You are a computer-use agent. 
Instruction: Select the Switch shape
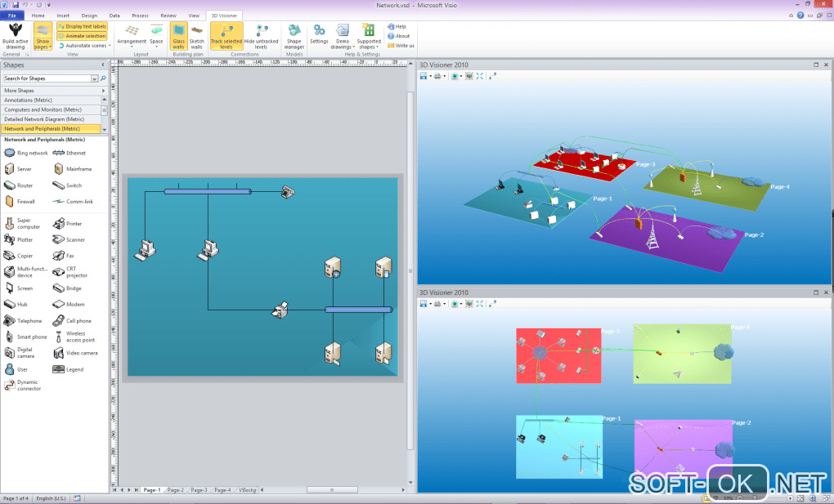click(x=68, y=185)
